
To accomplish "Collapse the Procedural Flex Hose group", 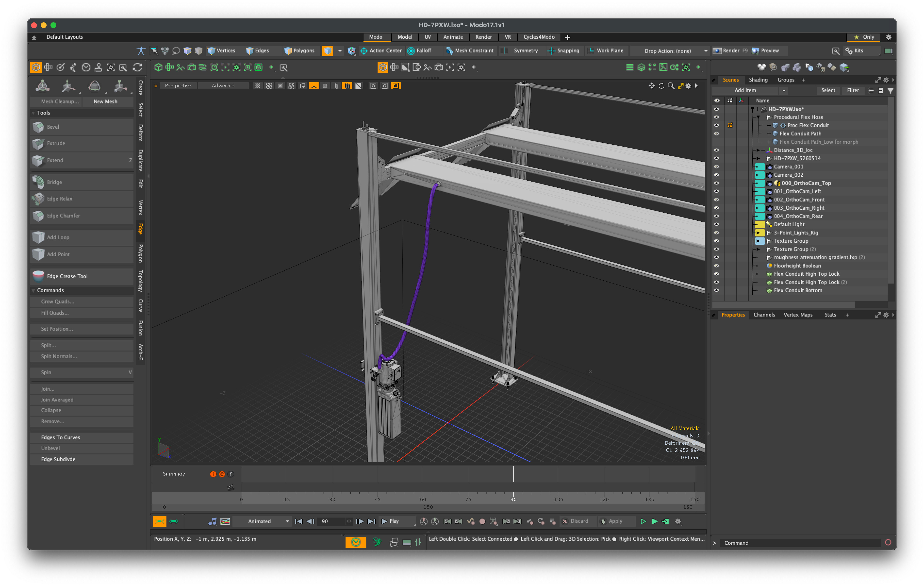I will 758,117.
